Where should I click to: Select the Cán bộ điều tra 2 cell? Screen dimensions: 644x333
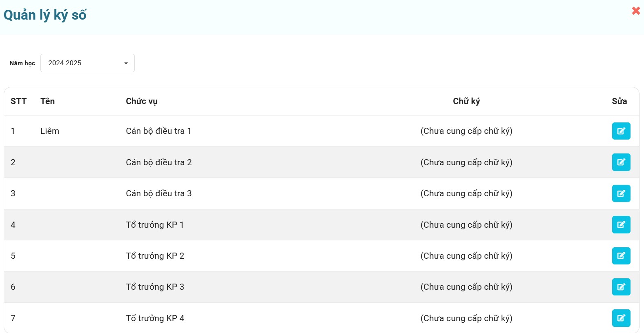tap(158, 162)
